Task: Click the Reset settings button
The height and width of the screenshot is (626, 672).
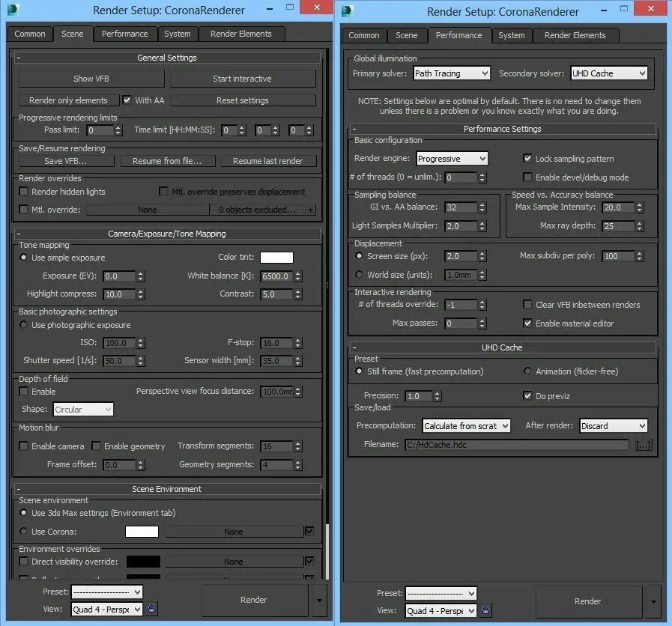Action: click(243, 100)
